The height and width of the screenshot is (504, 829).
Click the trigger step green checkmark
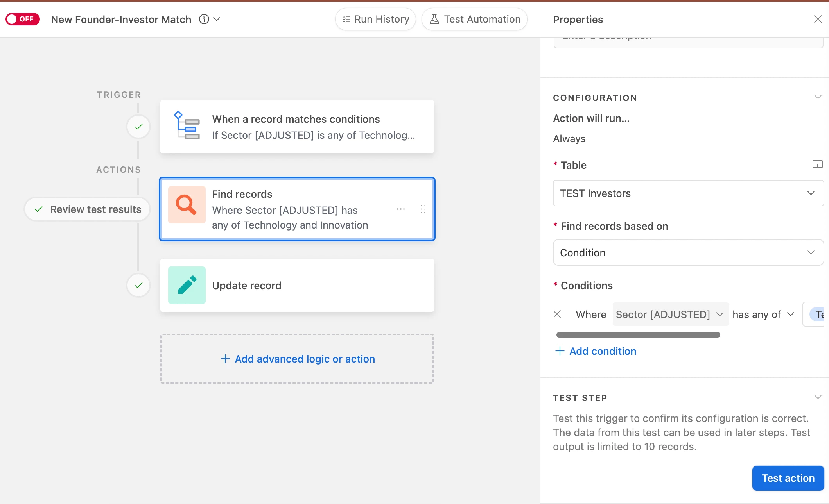pyautogui.click(x=138, y=127)
